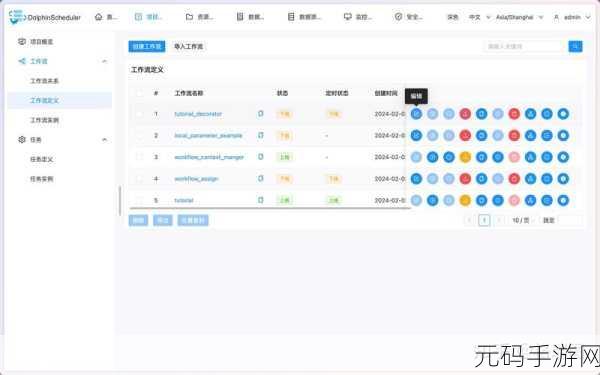Check the box for workflow row 1
Viewport: 600px width, 375px height.
coord(139,114)
